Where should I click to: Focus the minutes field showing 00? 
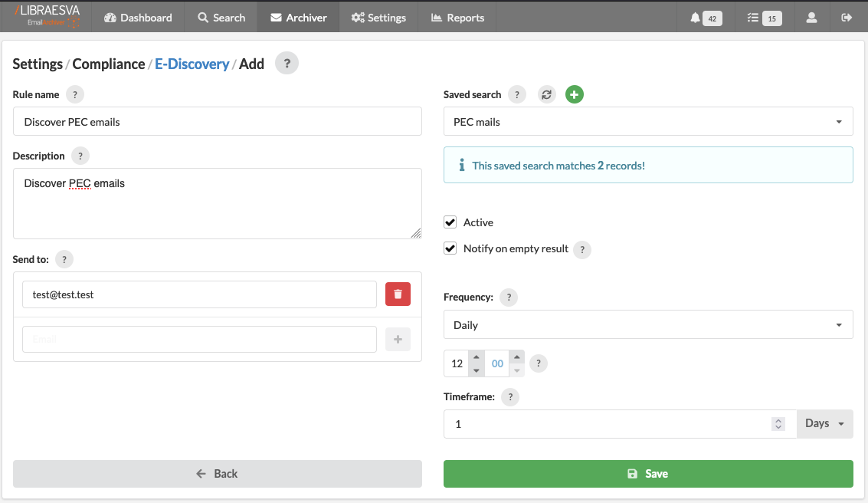click(496, 363)
